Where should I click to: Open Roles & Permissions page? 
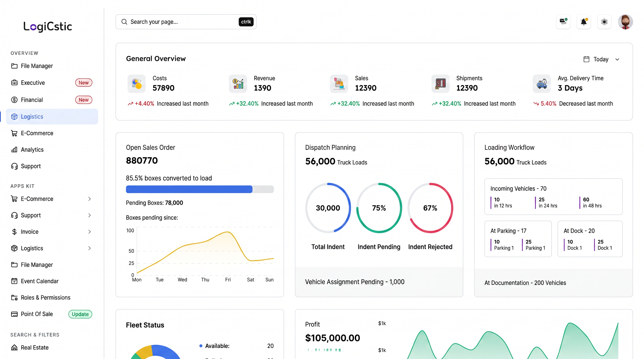(52, 298)
